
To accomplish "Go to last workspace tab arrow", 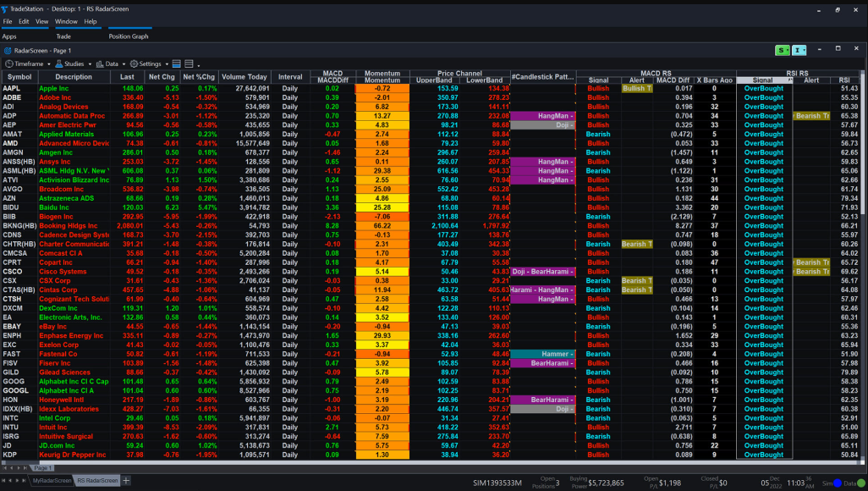I will tap(24, 481).
